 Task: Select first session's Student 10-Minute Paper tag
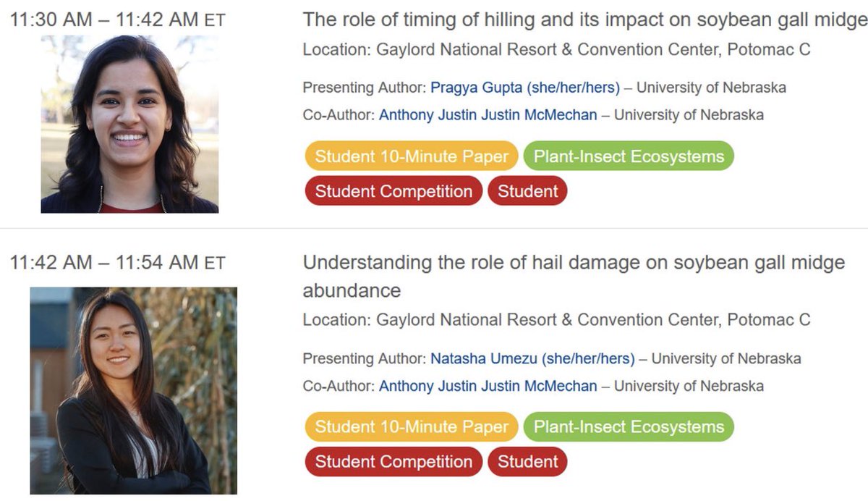(x=412, y=156)
